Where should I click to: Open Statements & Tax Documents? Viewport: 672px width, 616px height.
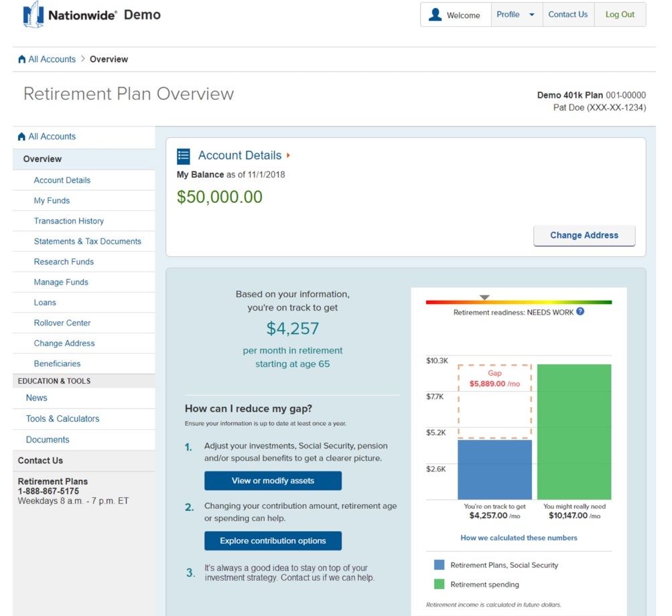click(87, 242)
